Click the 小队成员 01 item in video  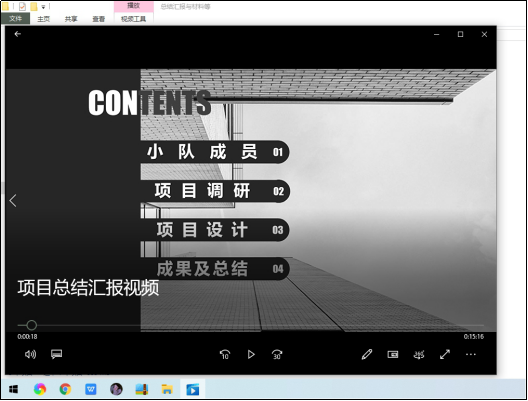point(215,152)
